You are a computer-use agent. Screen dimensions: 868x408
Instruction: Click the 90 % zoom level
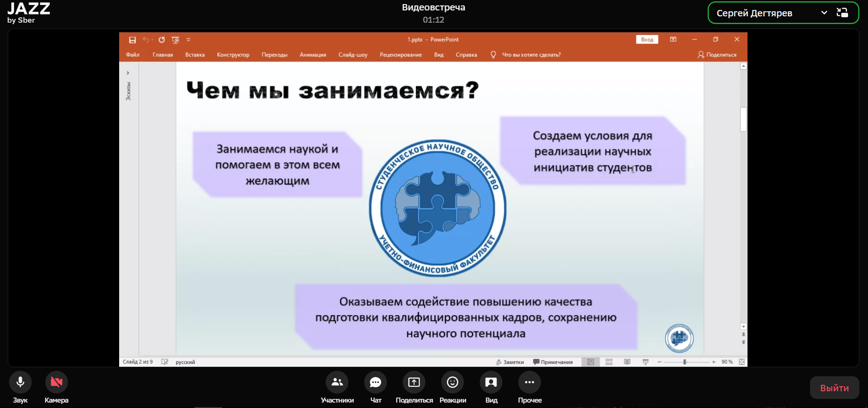[727, 362]
